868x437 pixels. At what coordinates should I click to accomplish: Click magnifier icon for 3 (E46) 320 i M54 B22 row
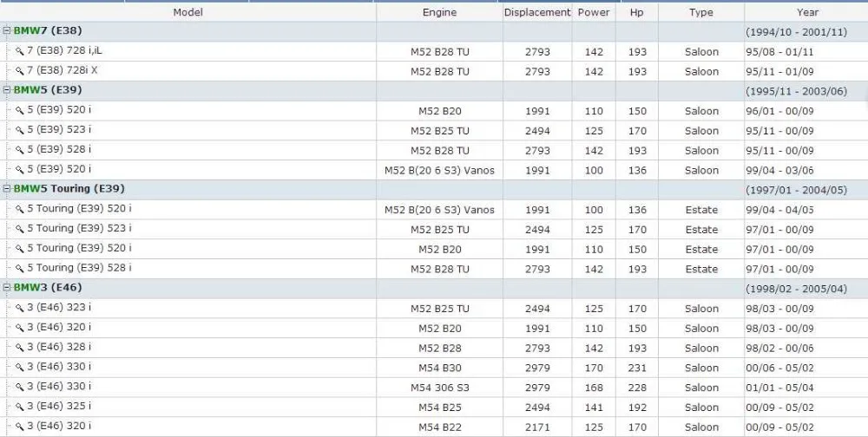(x=19, y=427)
